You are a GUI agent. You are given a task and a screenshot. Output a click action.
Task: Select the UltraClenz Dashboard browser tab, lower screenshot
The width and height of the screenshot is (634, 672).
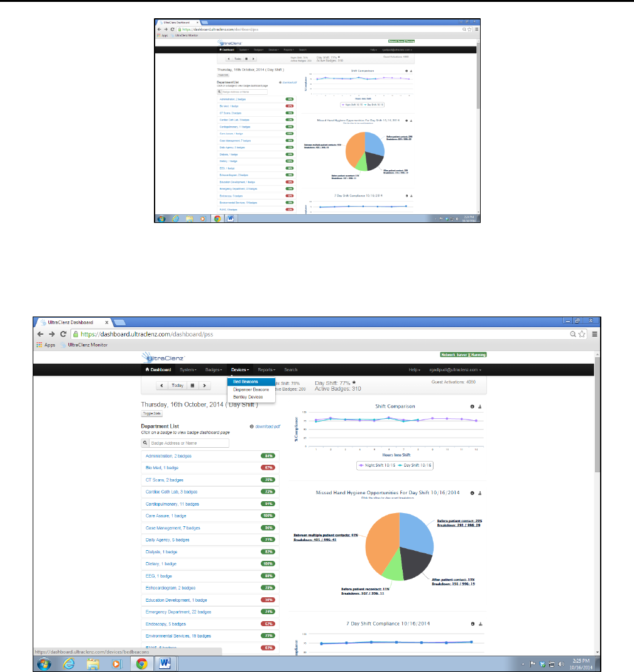[74, 322]
